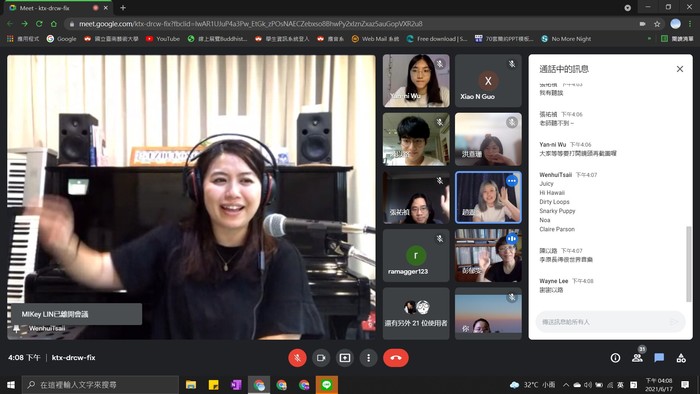Open Free download bookmark
Image resolution: width=700 pixels, height=394 pixels.
[x=437, y=39]
